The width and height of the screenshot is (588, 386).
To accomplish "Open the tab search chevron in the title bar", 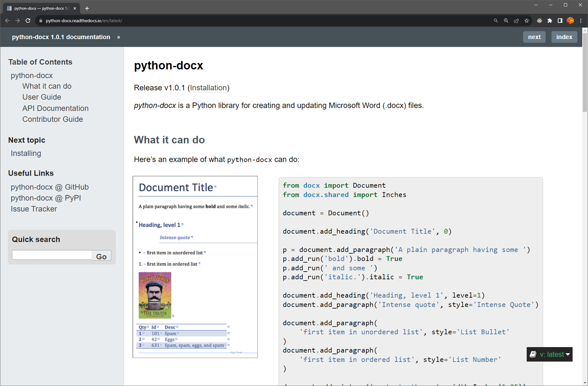I will (536, 5).
